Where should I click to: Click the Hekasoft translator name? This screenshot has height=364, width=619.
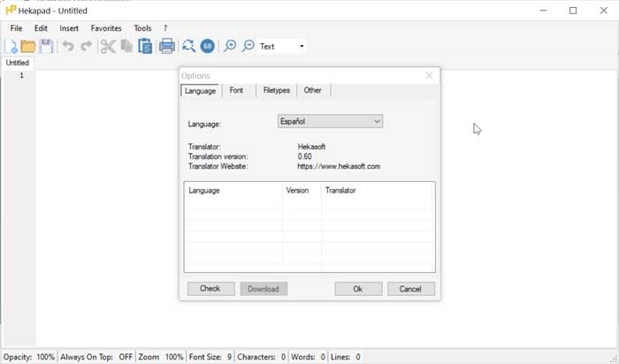click(311, 147)
